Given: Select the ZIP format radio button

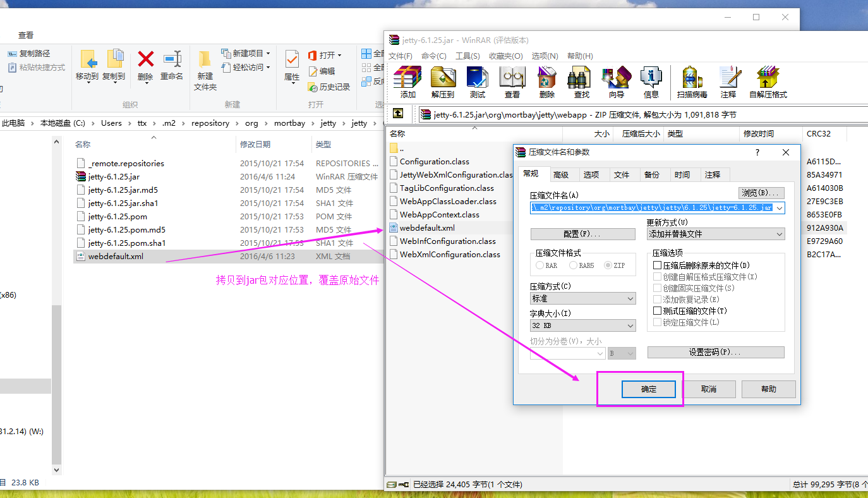Looking at the screenshot, I should [x=608, y=265].
